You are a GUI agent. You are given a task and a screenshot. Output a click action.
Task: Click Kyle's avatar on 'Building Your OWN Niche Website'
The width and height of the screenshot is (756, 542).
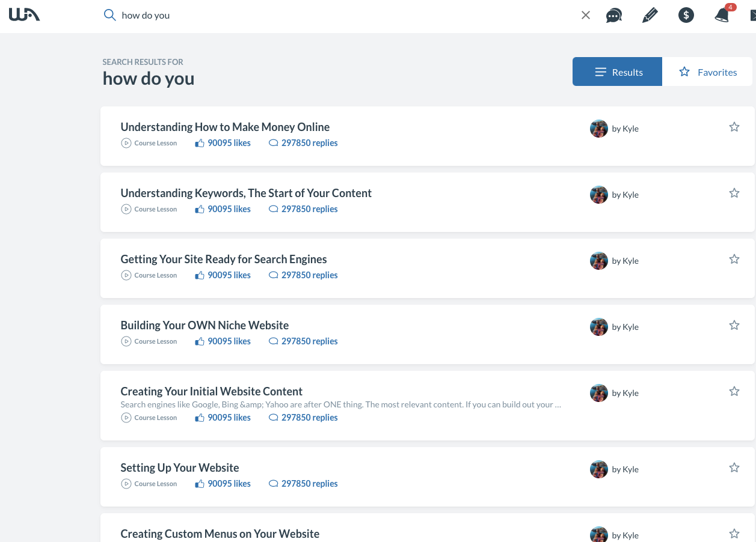(599, 327)
